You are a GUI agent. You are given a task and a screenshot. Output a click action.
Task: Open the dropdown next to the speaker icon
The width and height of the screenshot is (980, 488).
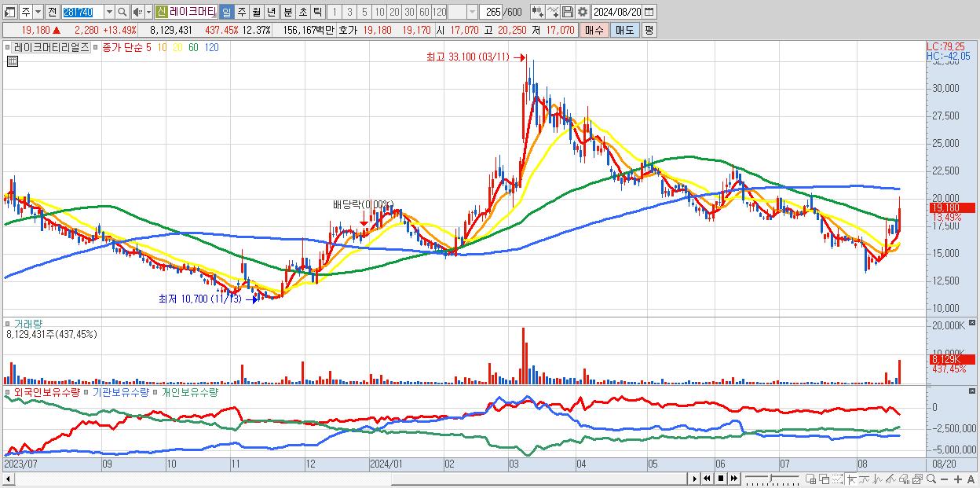(x=148, y=12)
